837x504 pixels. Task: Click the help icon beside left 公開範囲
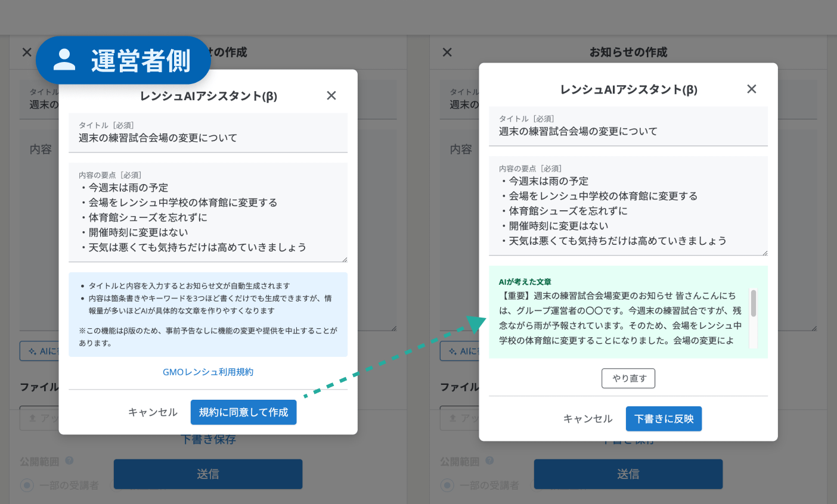69,461
